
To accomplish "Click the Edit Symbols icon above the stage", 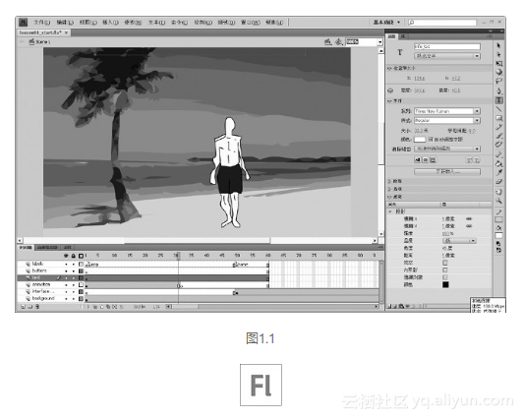I will pos(339,41).
